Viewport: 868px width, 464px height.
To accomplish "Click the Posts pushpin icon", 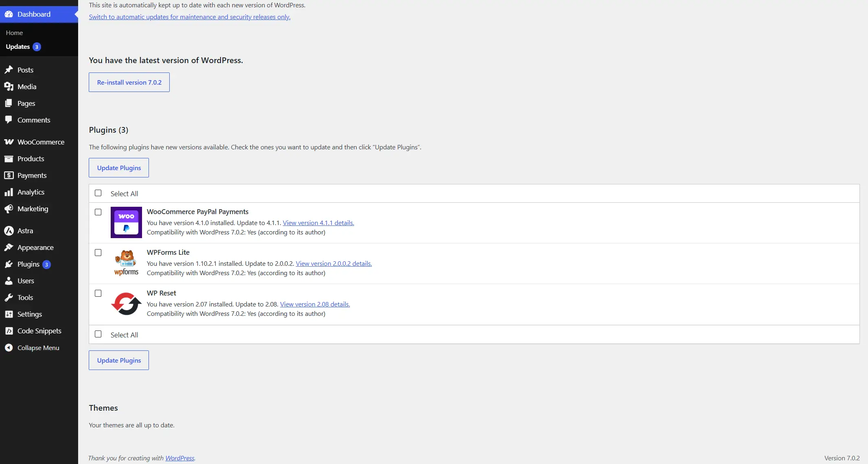I will (9, 70).
